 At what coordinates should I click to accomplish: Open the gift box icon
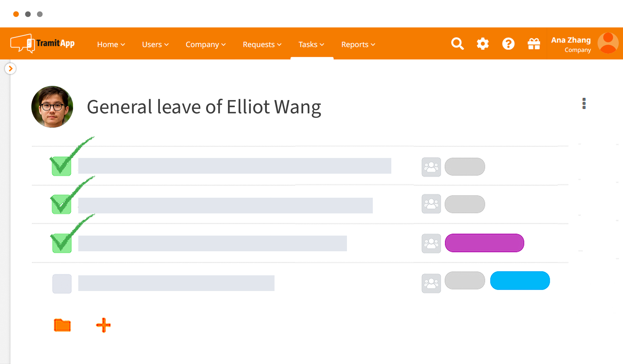tap(534, 44)
